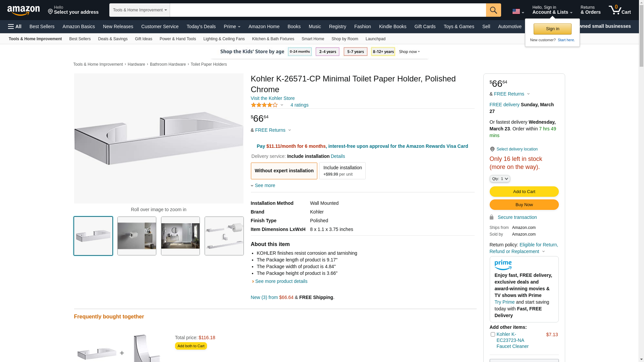The height and width of the screenshot is (362, 644).
Task: Open Today's Deals in navigation bar
Action: coord(201,26)
